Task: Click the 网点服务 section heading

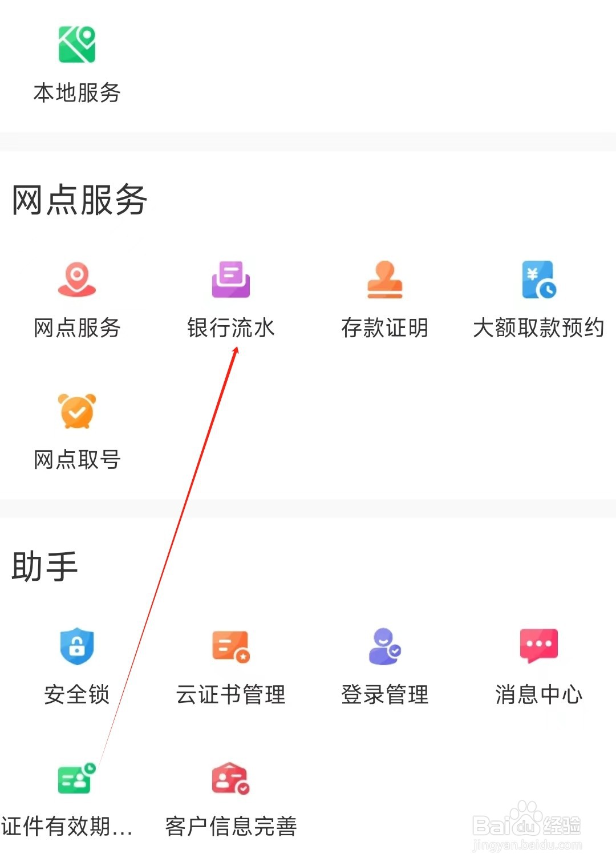Action: (x=80, y=200)
